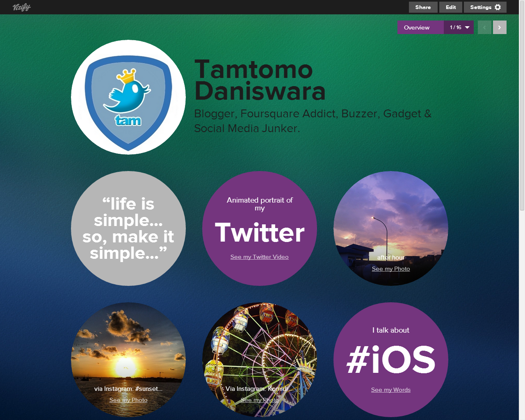This screenshot has height=420, width=525.
Task: Open the Share menu
Action: click(x=423, y=7)
